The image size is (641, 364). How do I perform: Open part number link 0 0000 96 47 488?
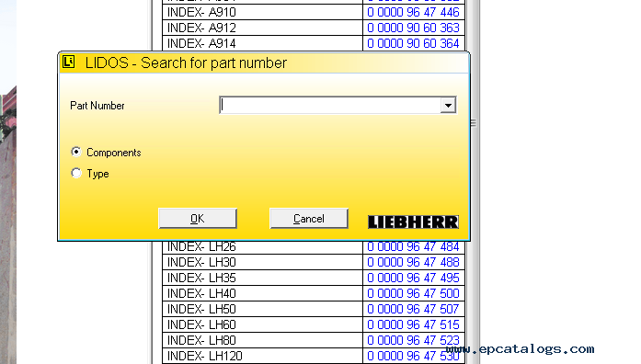pos(413,262)
